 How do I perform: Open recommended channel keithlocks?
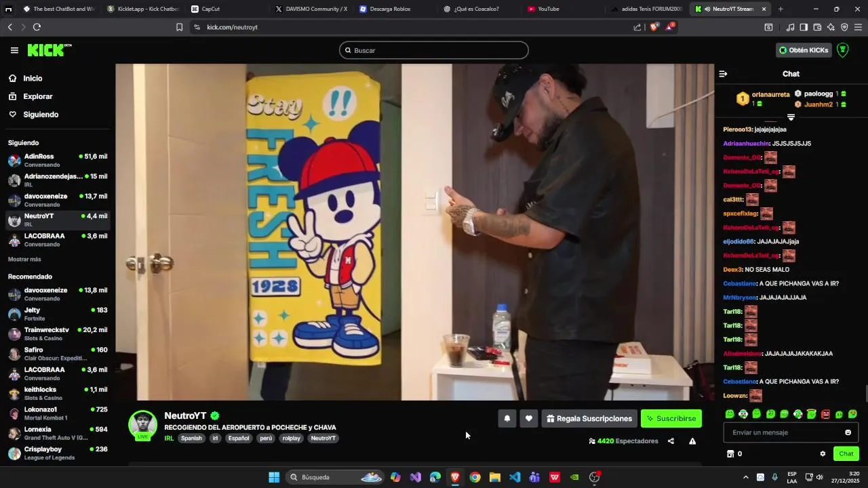point(58,393)
